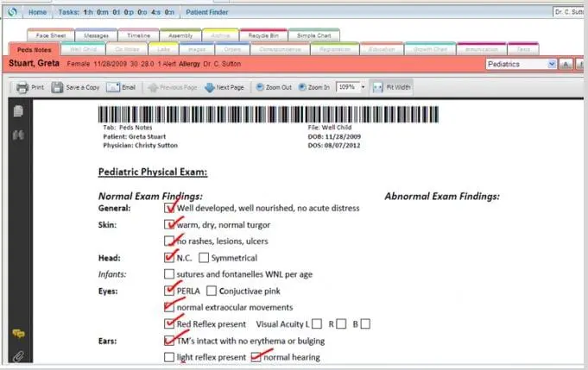
Task: Click the Save a Copy label
Action: click(x=83, y=87)
